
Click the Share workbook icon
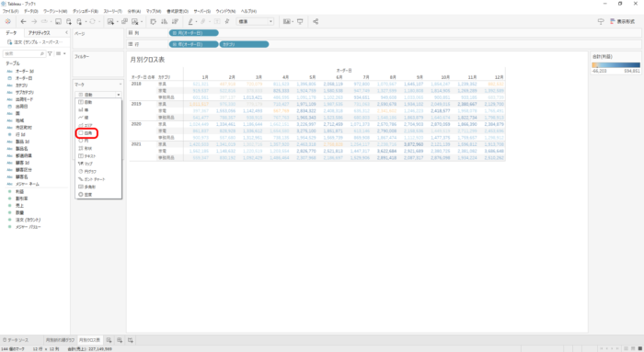pos(316,21)
